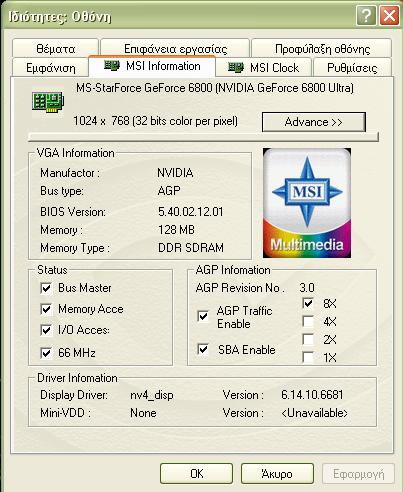Screen dimensions: 403x492
Task: Toggle the Memory Acce checkbox
Action: click(x=46, y=309)
